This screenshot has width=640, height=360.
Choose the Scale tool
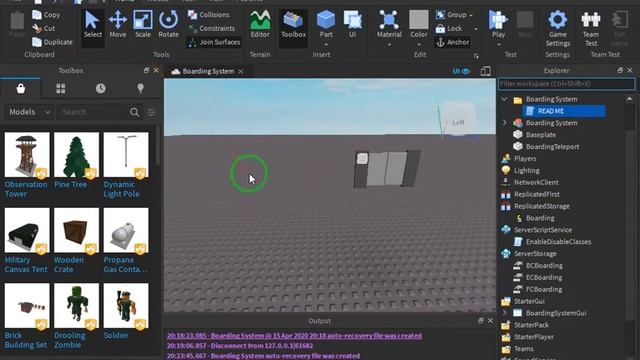pos(143,24)
